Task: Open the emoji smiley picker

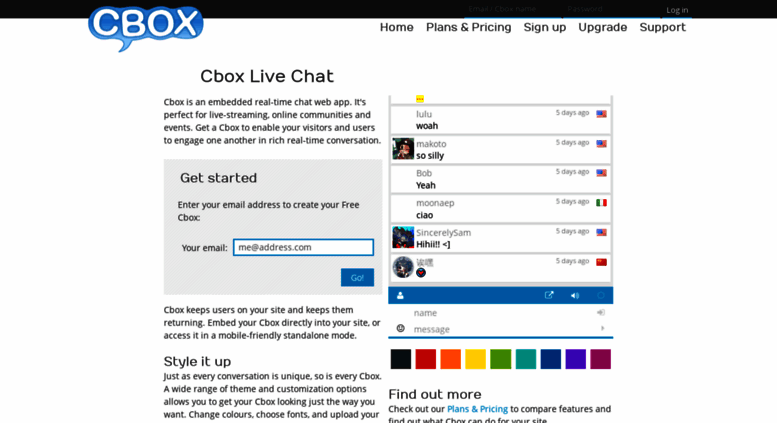Action: [x=400, y=328]
